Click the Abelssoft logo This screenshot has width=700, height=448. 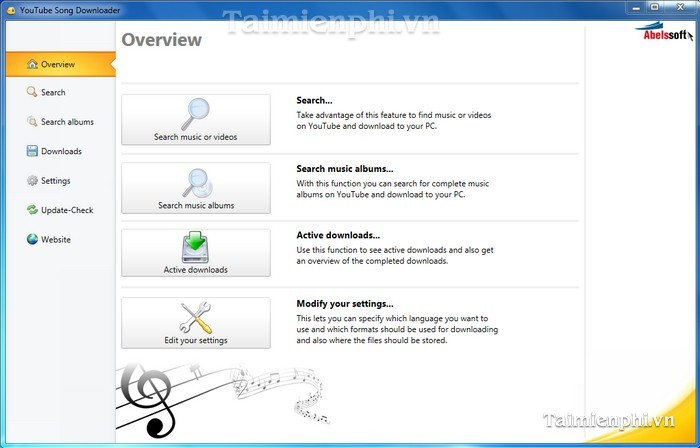click(664, 32)
